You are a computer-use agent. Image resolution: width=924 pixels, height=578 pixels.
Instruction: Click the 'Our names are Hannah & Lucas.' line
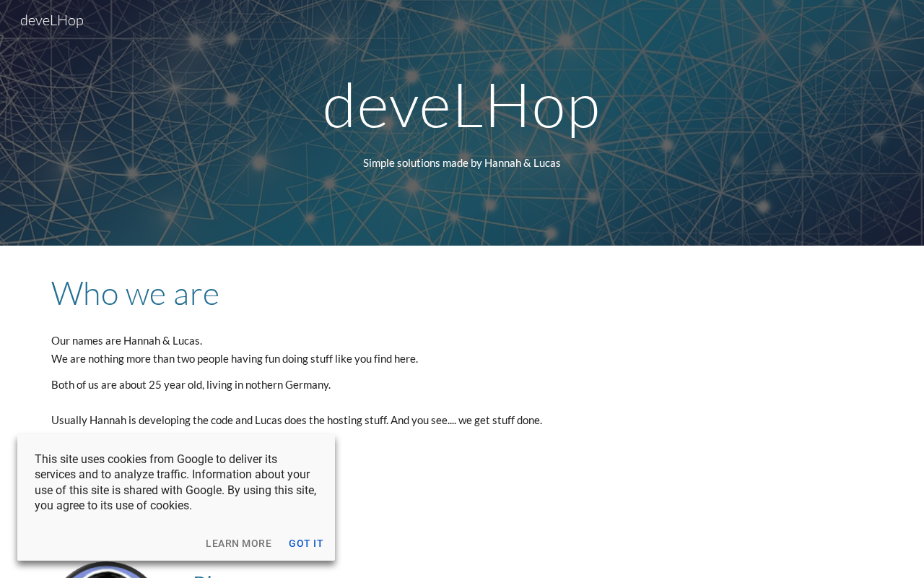coord(126,340)
